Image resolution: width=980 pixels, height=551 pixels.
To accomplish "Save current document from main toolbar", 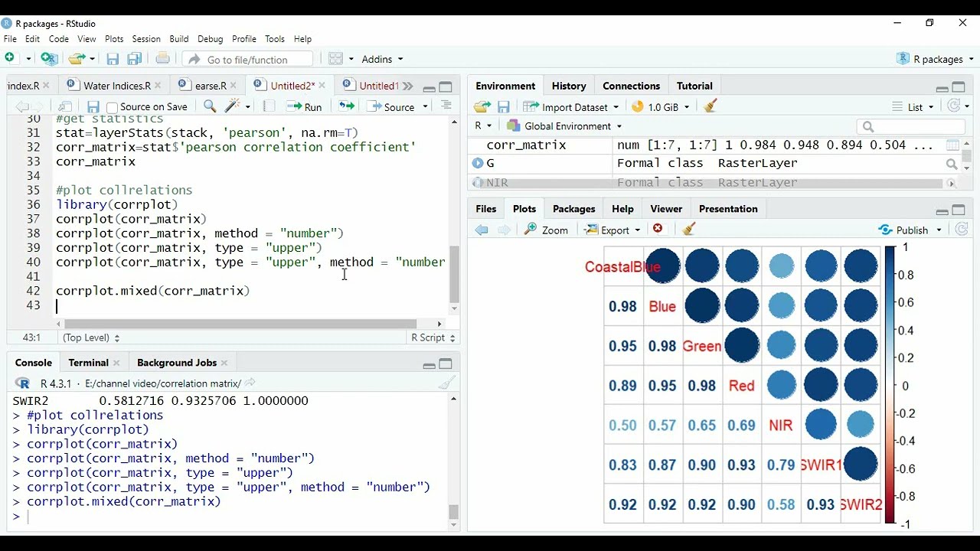I will click(113, 59).
